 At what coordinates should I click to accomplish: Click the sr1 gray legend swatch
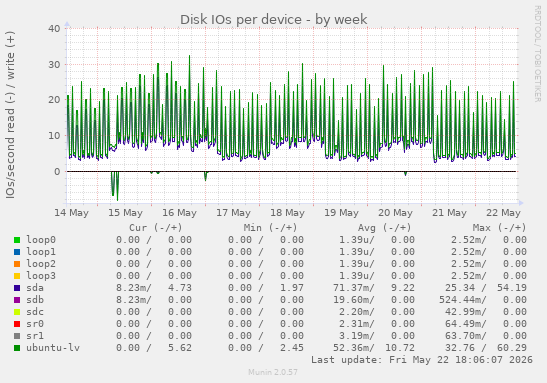coord(17,336)
